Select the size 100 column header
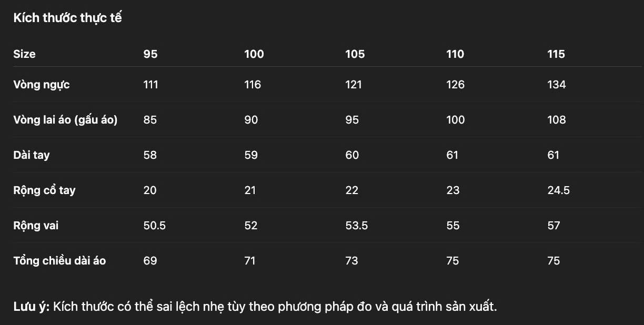This screenshot has width=644, height=325. [254, 54]
